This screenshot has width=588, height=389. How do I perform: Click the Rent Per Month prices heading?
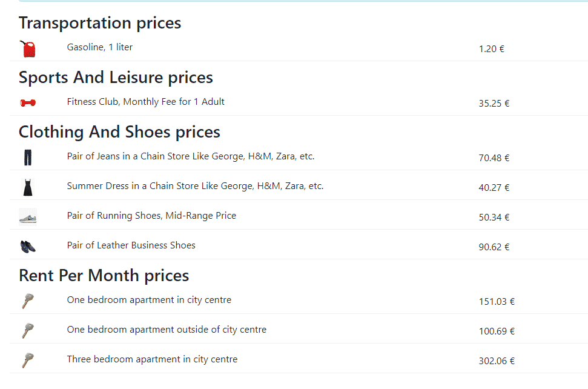point(104,276)
